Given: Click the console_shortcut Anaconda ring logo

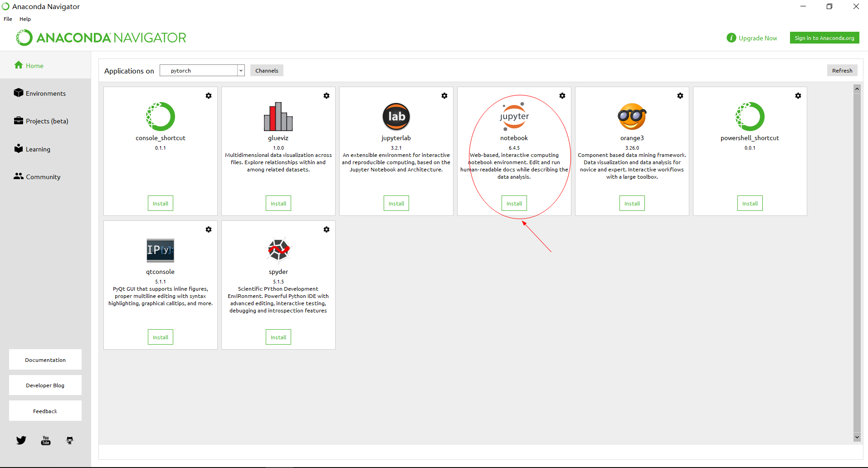Looking at the screenshot, I should 161,117.
